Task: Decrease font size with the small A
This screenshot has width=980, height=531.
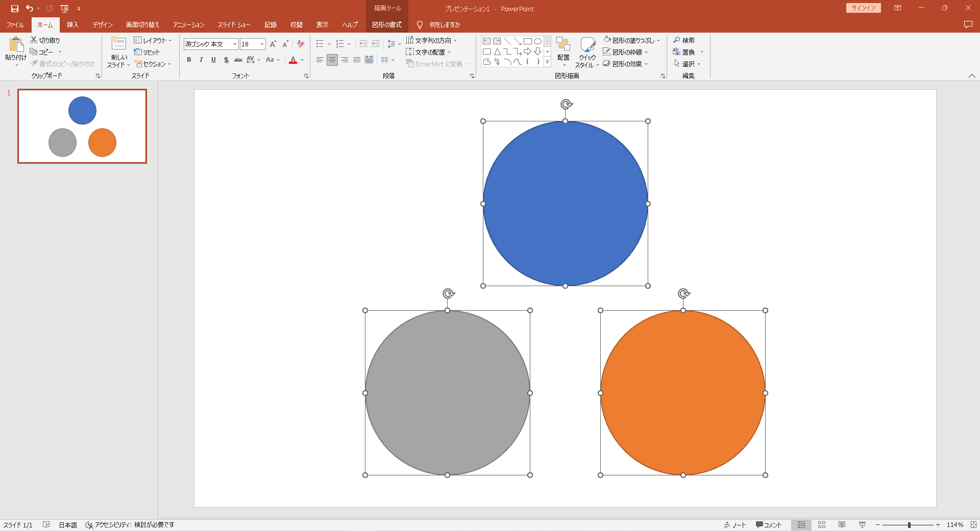Action: tap(285, 44)
